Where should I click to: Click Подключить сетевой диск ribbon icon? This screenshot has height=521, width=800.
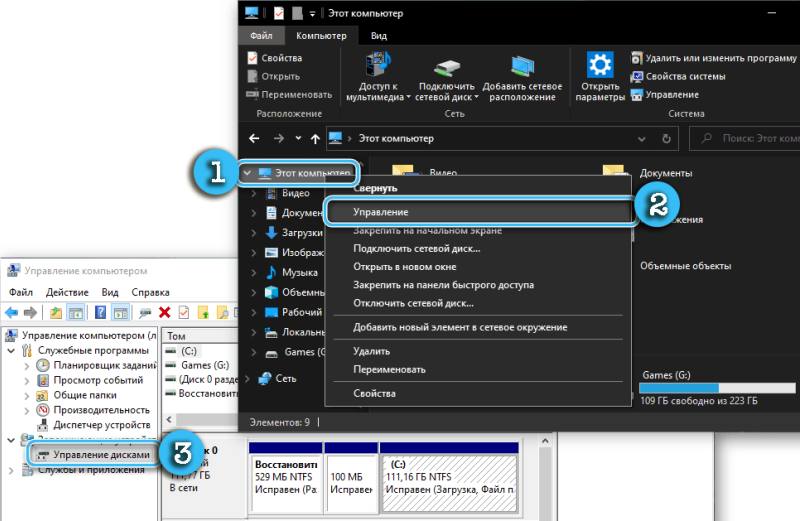[x=446, y=68]
